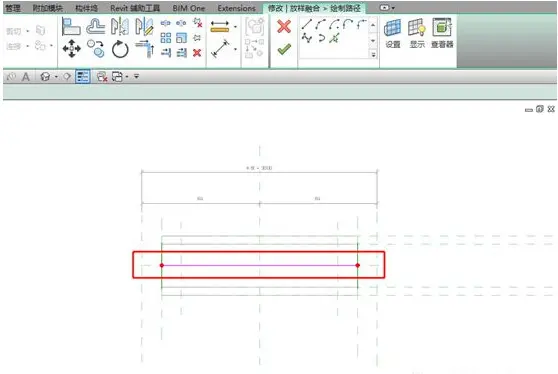
Task: Open the Revit 辅助工具 ribbon tab
Action: coord(135,8)
